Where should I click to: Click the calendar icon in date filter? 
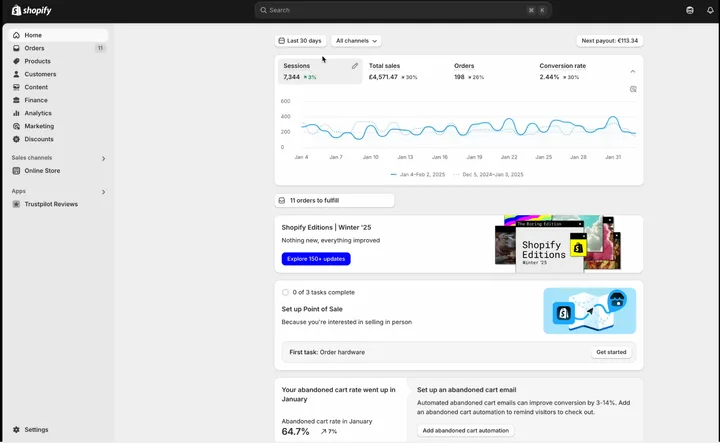(282, 41)
